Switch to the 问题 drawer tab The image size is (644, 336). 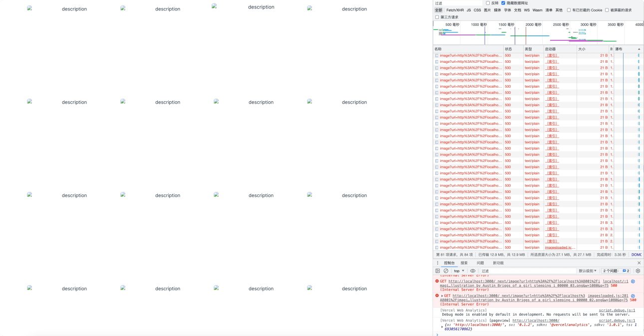[480, 263]
